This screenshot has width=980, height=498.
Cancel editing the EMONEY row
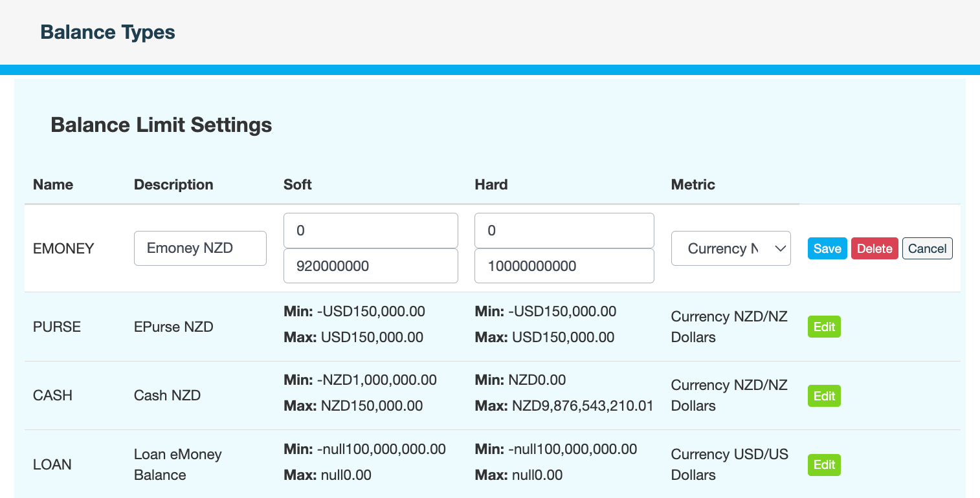click(x=927, y=248)
